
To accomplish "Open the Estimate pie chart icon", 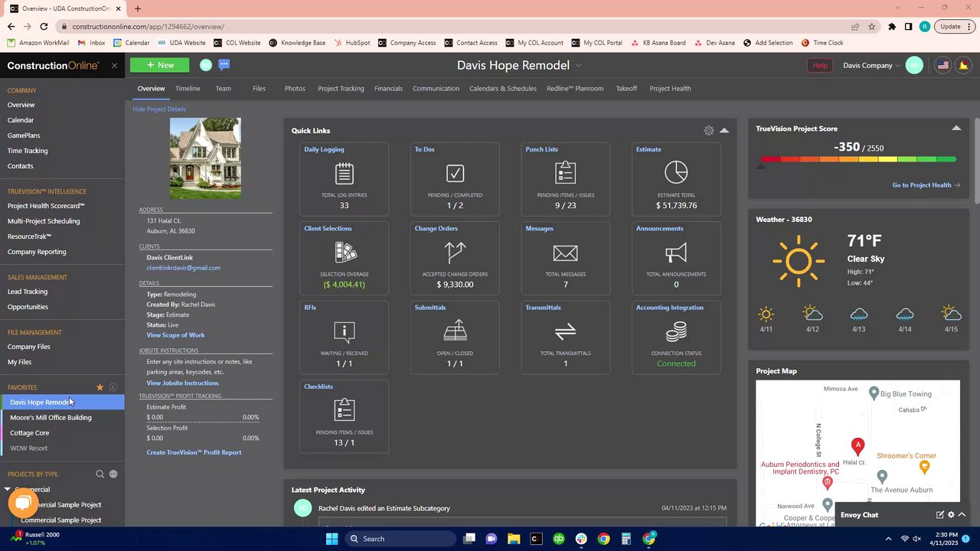I will click(x=676, y=172).
